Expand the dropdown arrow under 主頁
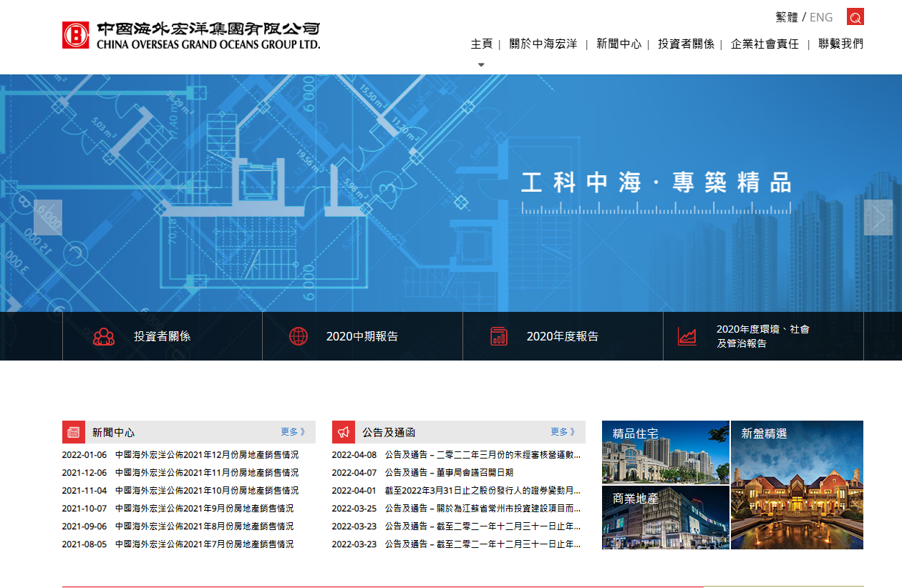Viewport: 902px width, 588px height. pos(481,64)
